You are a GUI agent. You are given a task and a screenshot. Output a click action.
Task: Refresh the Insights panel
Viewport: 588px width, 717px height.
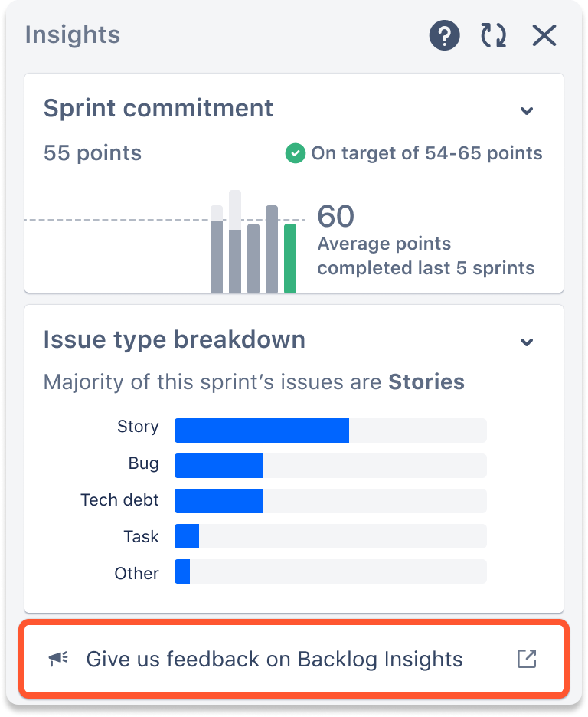pyautogui.click(x=493, y=35)
